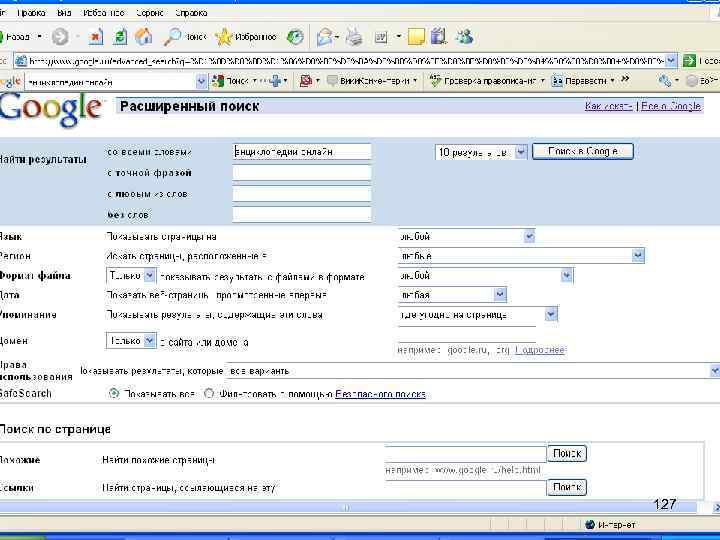Image resolution: width=720 pixels, height=540 pixels.
Task: Click the History/Media icon
Action: (295, 37)
